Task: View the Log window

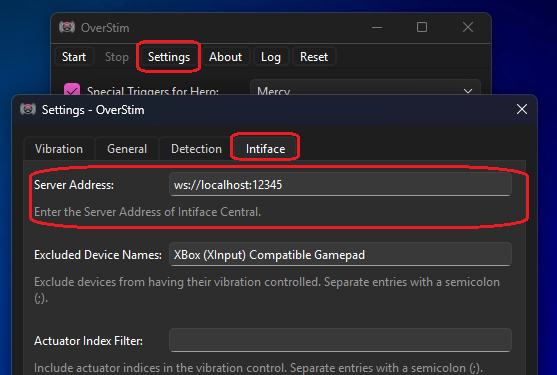Action: pos(271,57)
